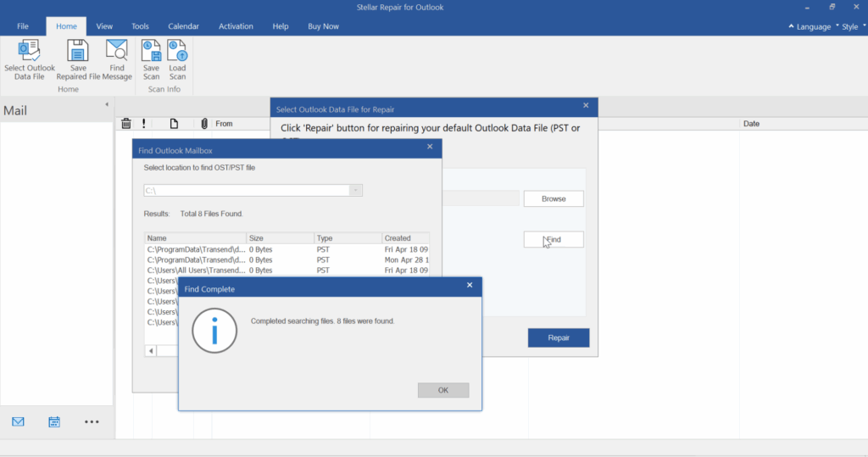Click the file path field beside Browse

481,199
